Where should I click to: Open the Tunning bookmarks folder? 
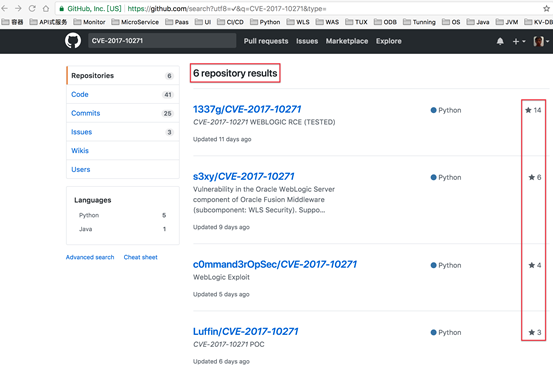coord(419,22)
